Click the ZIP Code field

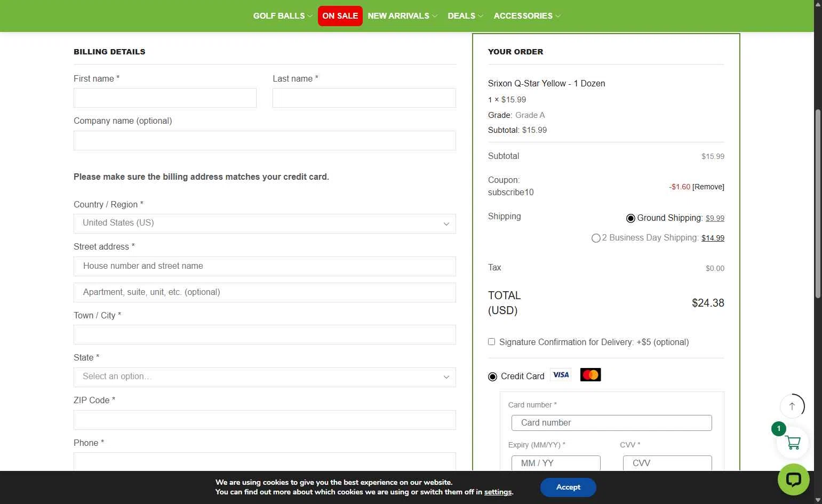(x=265, y=420)
